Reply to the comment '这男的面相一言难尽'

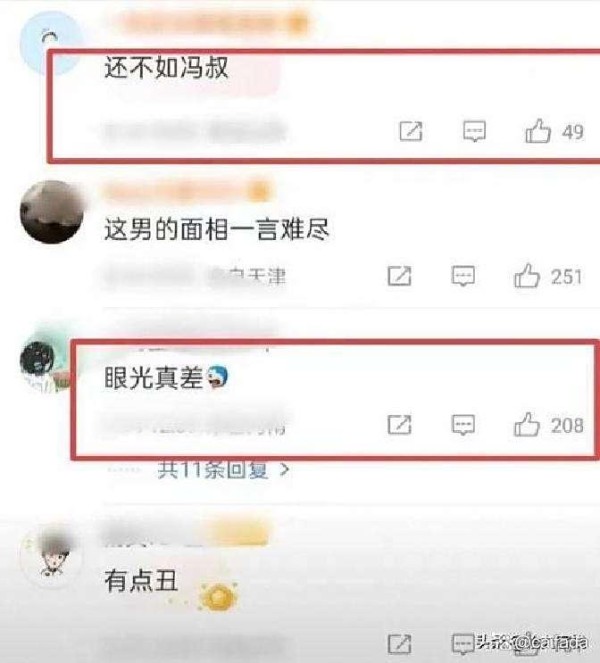pyautogui.click(x=463, y=277)
